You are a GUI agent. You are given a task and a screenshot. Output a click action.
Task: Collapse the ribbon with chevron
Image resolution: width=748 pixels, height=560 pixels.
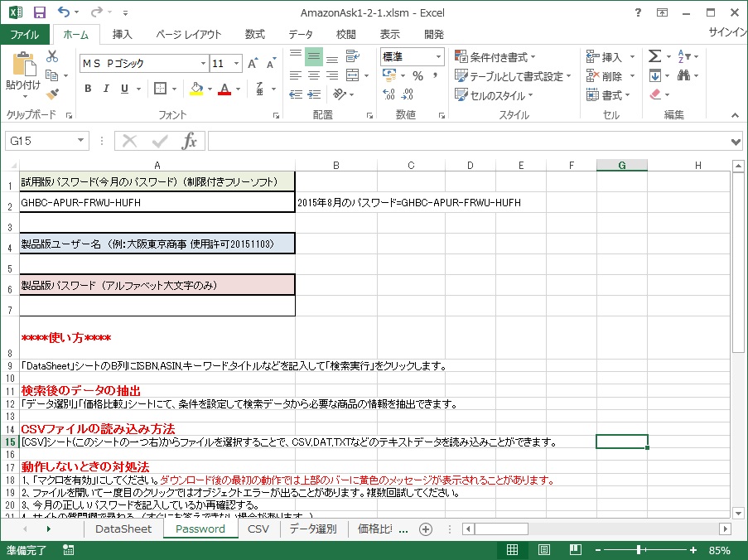pyautogui.click(x=735, y=115)
